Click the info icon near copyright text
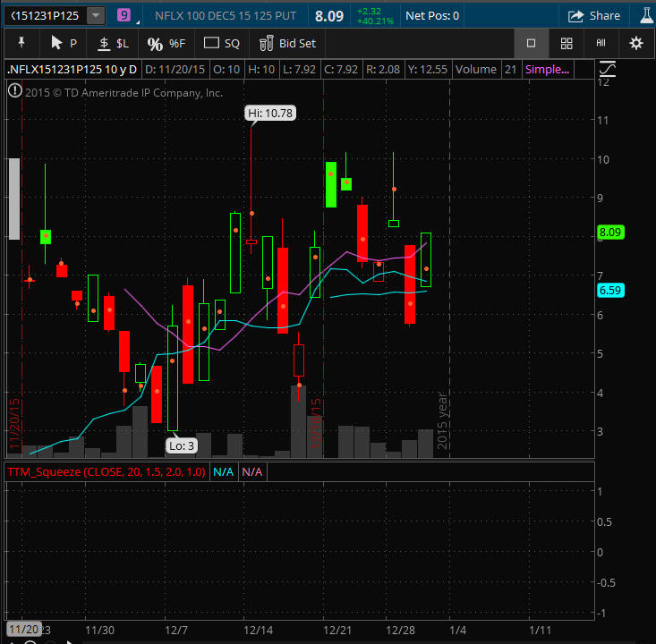This screenshot has height=644, width=656. 14,90
